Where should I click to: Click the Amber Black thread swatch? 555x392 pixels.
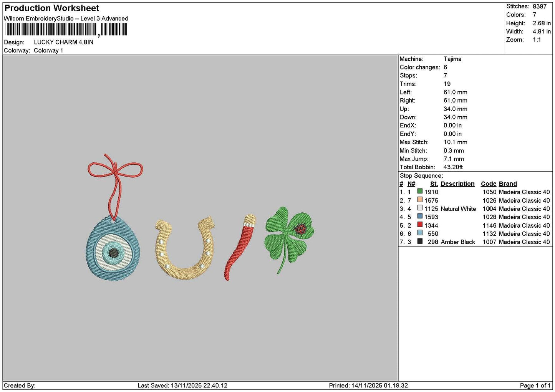(420, 241)
